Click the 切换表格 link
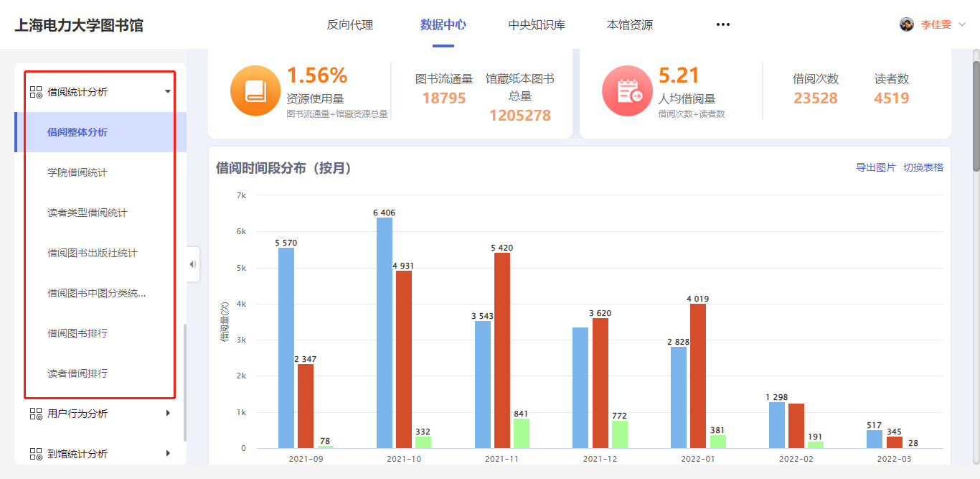This screenshot has height=479, width=980. click(x=923, y=167)
